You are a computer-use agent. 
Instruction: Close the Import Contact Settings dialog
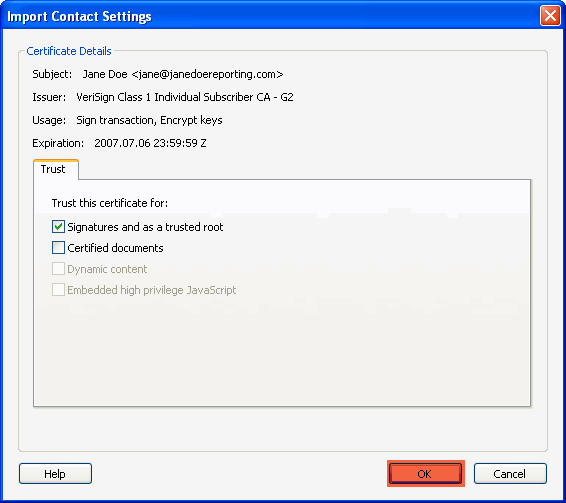[x=550, y=16]
